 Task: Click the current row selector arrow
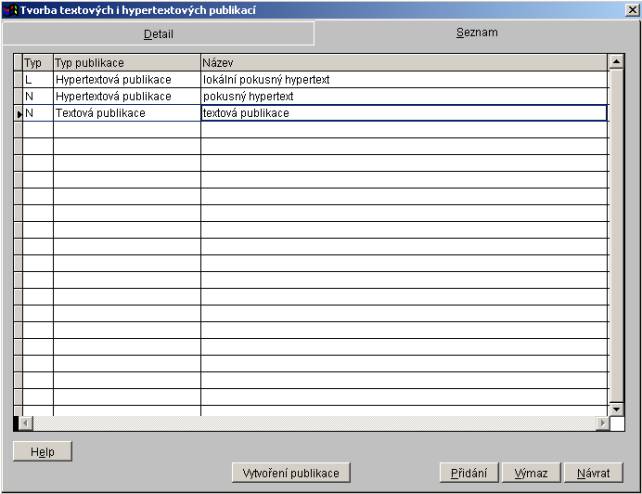[x=18, y=113]
